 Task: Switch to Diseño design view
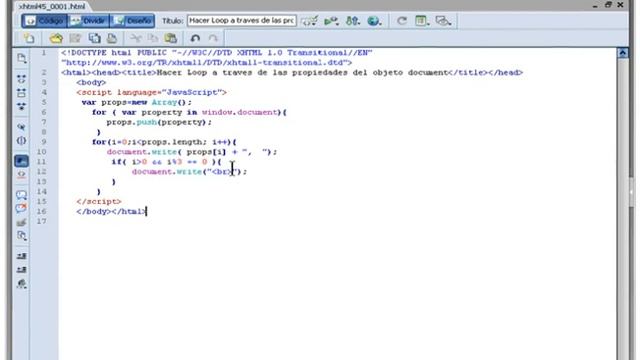[x=132, y=21]
